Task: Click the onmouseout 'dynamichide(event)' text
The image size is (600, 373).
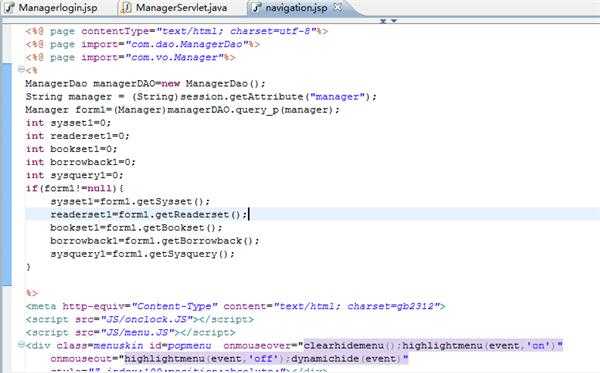Action: coord(347,358)
